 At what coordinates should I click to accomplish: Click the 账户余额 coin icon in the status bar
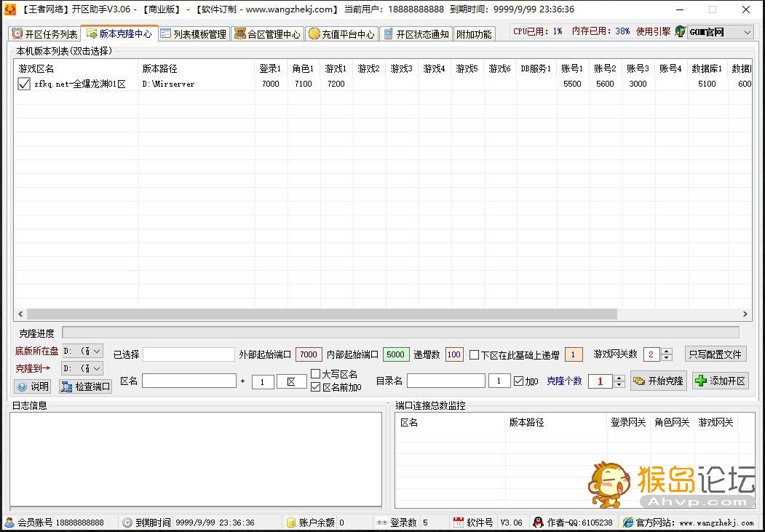291,523
